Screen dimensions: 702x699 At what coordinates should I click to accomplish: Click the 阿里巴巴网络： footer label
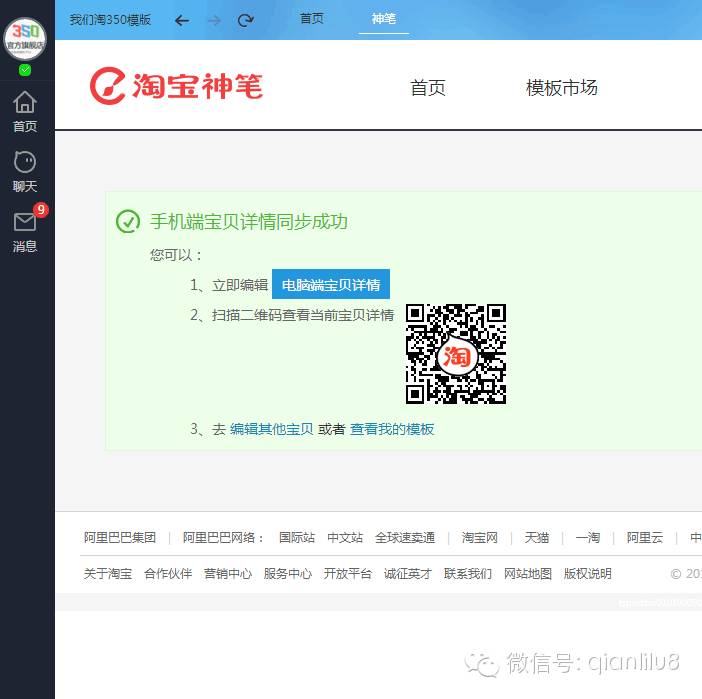[x=223, y=537]
